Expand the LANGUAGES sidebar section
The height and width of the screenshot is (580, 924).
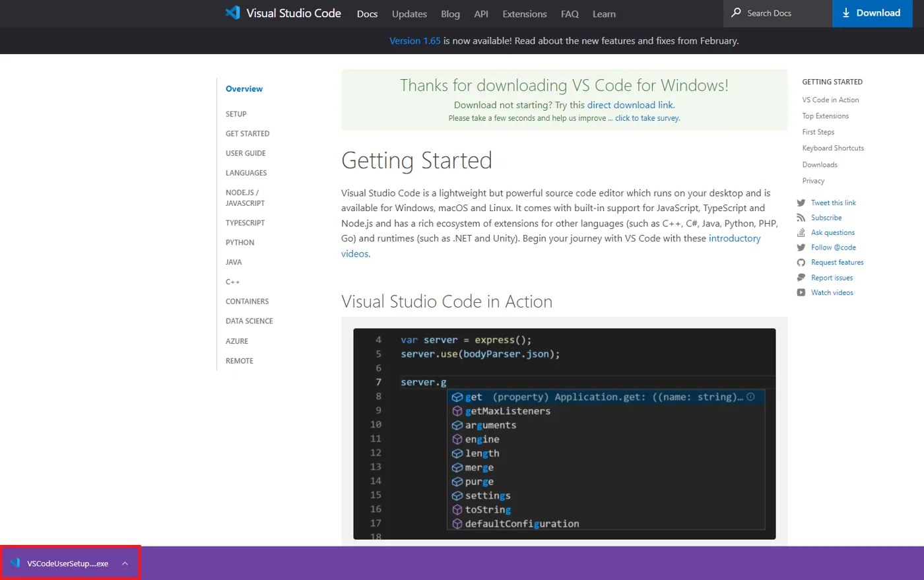coord(246,173)
